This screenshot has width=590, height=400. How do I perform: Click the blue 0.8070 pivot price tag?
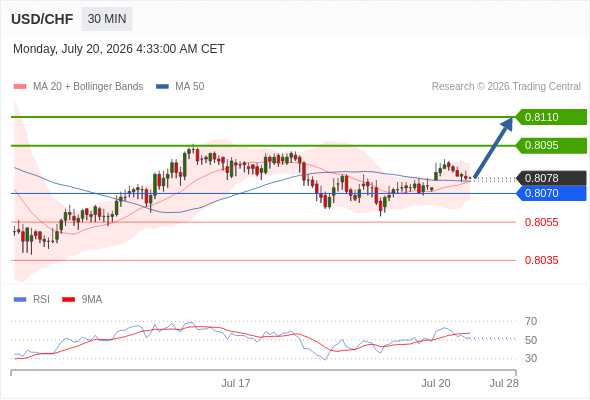[x=551, y=193]
